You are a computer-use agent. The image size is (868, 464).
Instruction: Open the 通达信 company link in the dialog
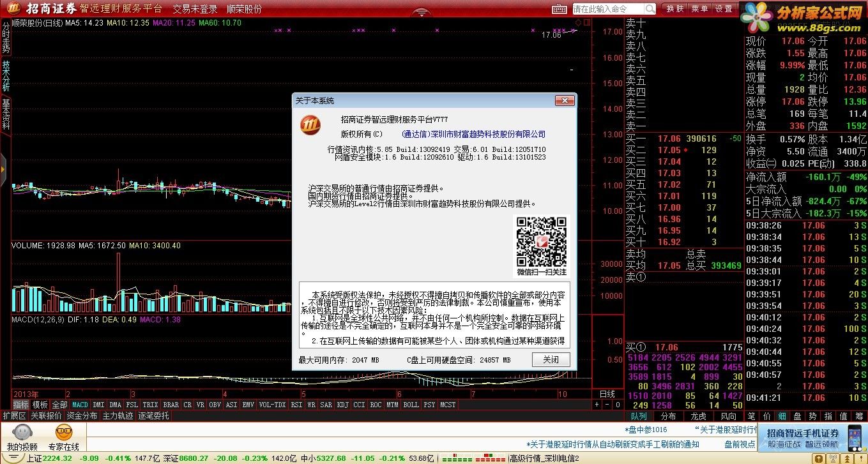474,134
